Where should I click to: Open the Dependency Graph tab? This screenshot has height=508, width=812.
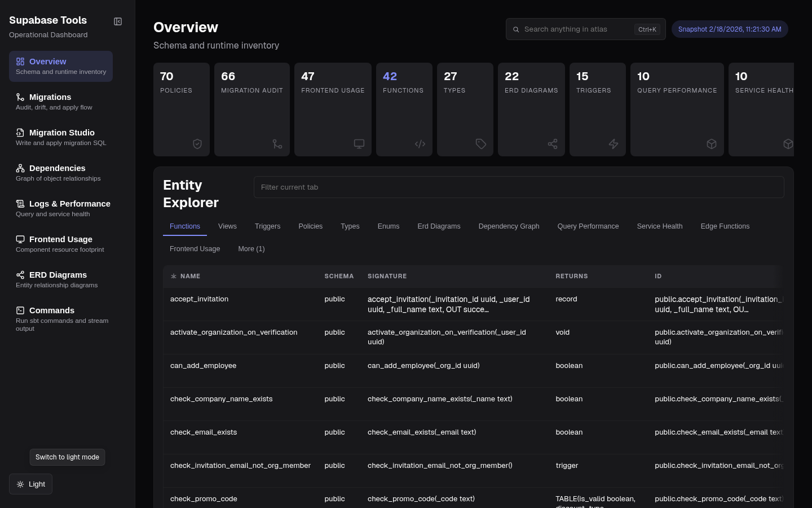pyautogui.click(x=509, y=226)
